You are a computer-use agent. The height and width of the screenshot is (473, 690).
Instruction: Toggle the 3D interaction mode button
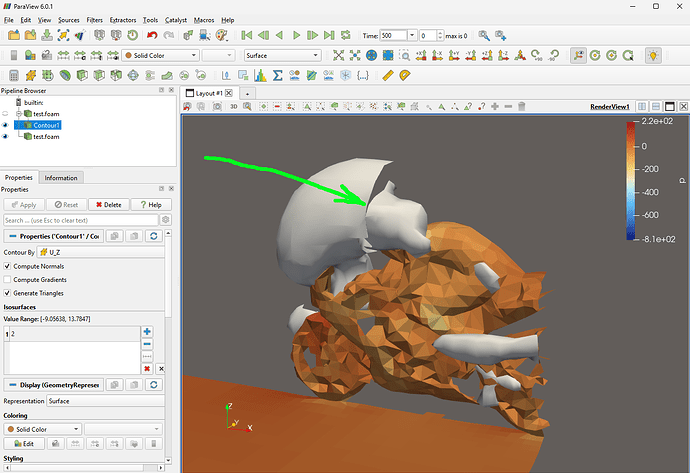(x=233, y=106)
